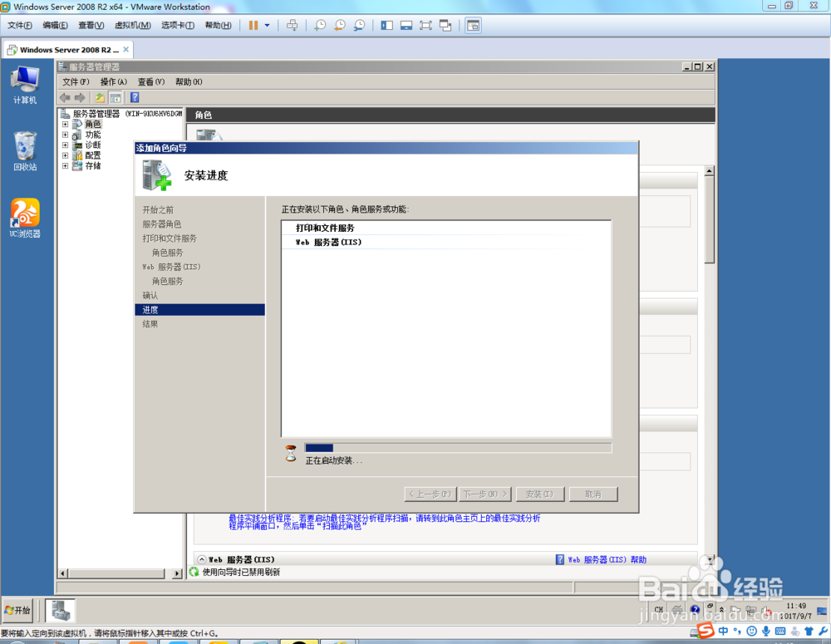Image resolution: width=831 pixels, height=644 pixels.
Task: Click the 取消 button in the wizard
Action: pyautogui.click(x=593, y=494)
